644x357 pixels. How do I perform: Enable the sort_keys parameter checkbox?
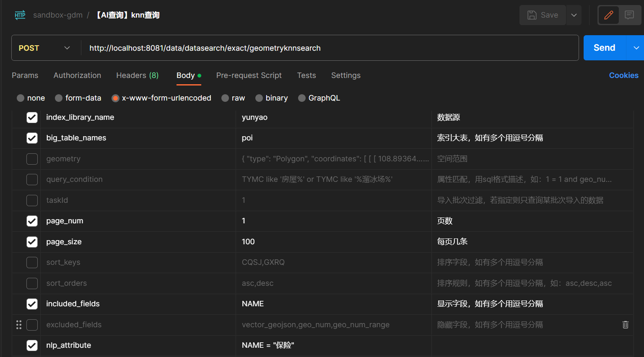[x=32, y=262]
